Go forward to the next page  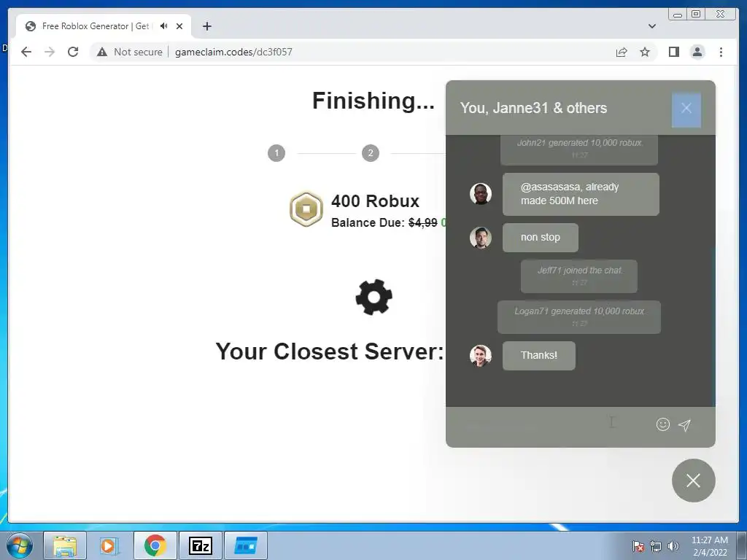pyautogui.click(x=50, y=52)
